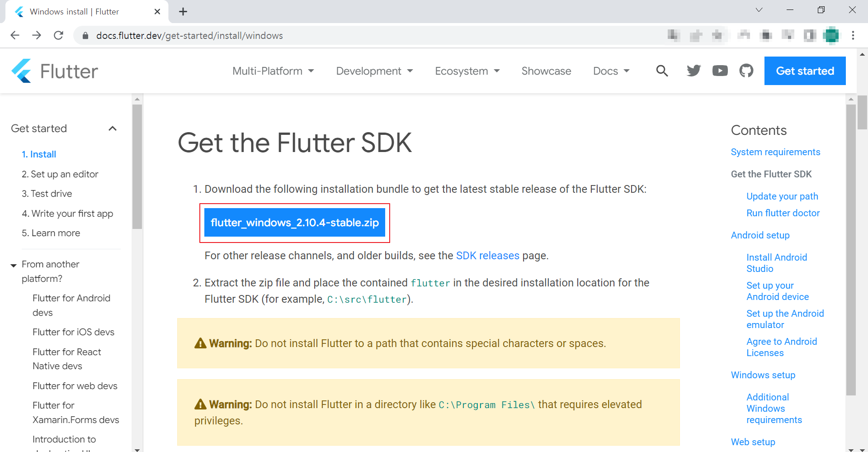
Task: Open Chrome three-dot menu
Action: (853, 35)
